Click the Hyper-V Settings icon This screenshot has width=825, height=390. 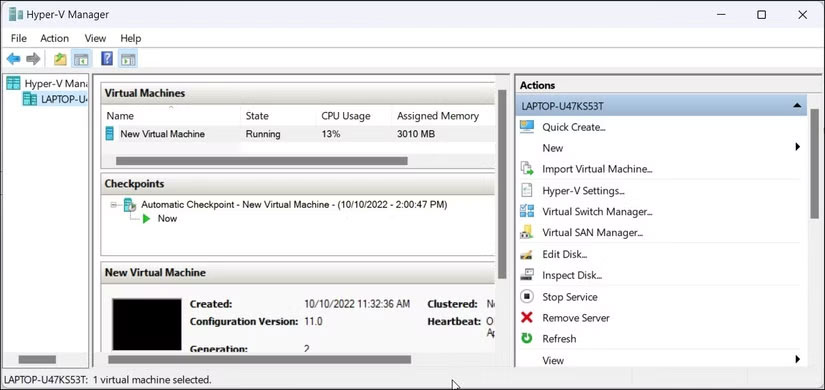click(x=527, y=191)
